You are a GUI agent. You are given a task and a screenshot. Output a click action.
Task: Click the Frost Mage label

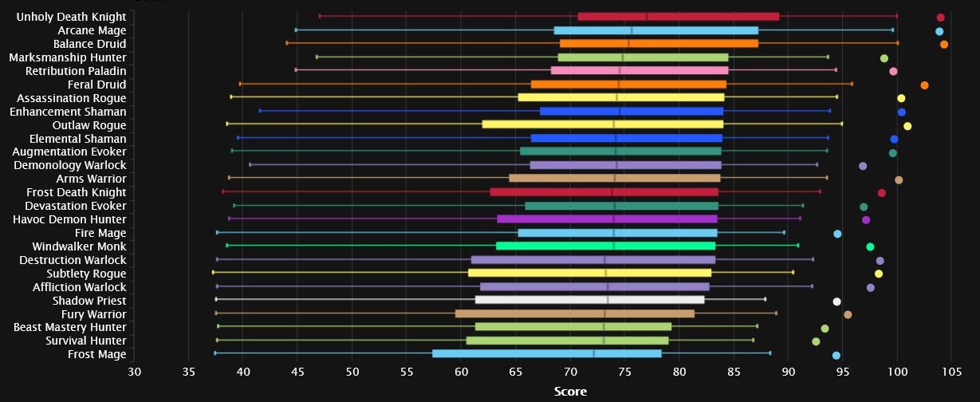click(x=97, y=354)
